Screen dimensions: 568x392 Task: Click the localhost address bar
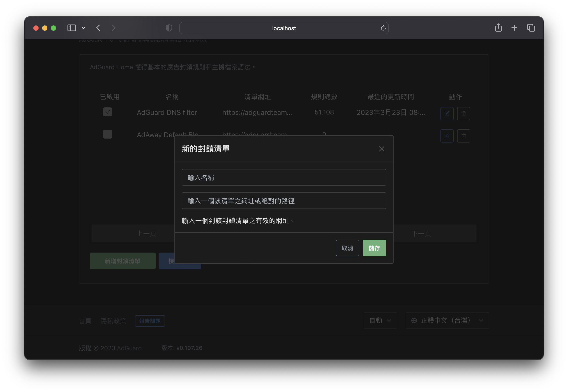[x=284, y=28]
